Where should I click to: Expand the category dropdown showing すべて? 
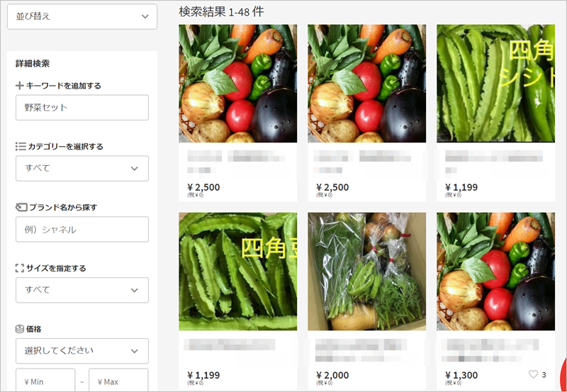(x=82, y=169)
